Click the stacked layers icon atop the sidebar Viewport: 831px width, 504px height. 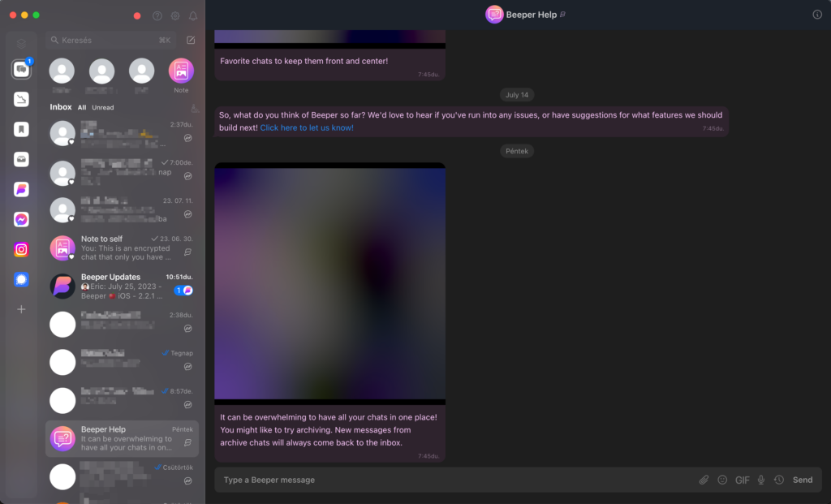click(21, 44)
